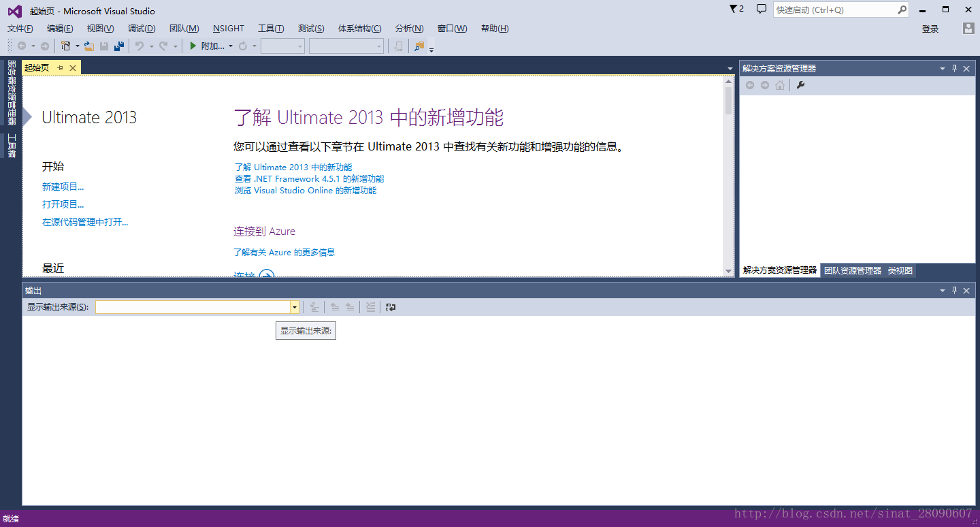Click the device toolbar icon before Find in Files

pos(398,46)
